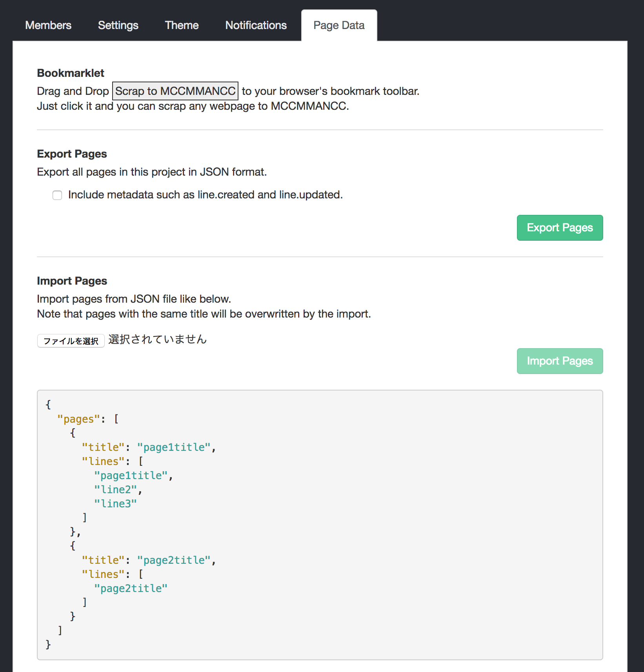Click the 'Include metadata such as line.created' label
Image resolution: width=644 pixels, height=672 pixels.
(205, 195)
